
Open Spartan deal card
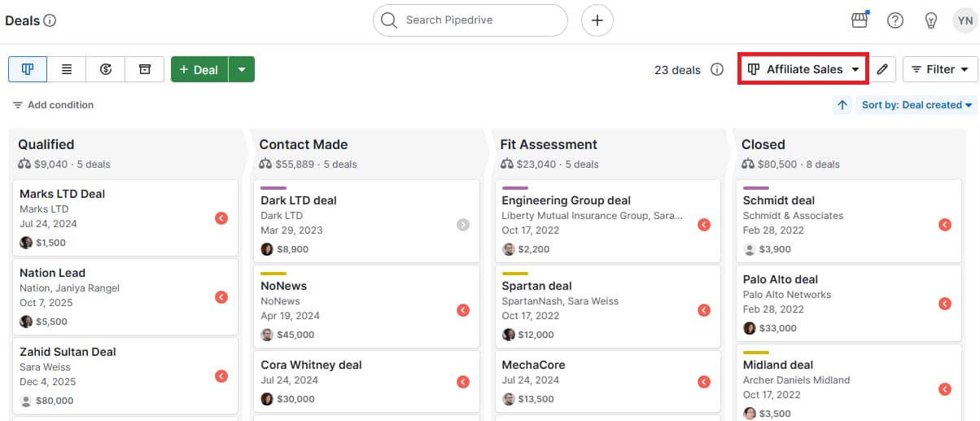pyautogui.click(x=607, y=307)
